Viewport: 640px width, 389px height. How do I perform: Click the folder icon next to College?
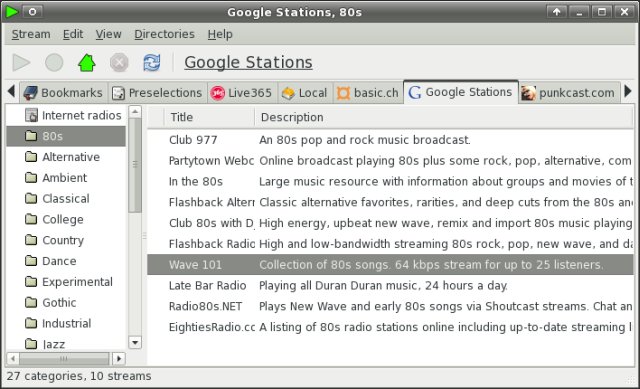click(x=31, y=219)
